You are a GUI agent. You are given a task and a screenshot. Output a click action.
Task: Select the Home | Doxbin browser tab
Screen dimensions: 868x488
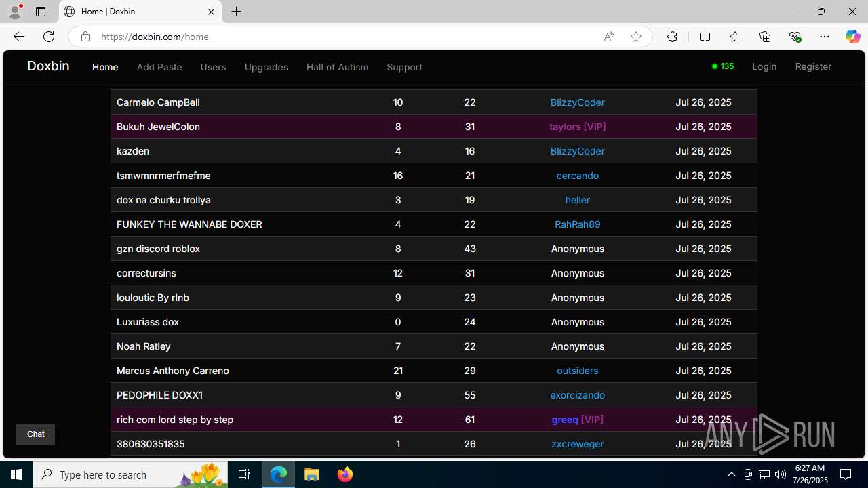(139, 12)
